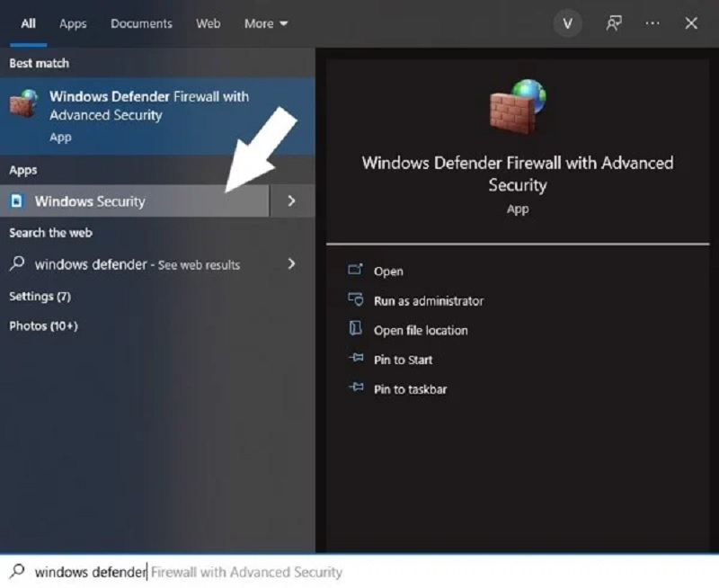
Task: Select the Windows Security app icon
Action: 15,200
